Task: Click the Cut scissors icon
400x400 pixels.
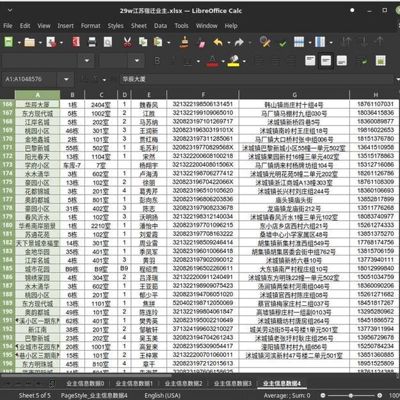Action: click(x=127, y=42)
